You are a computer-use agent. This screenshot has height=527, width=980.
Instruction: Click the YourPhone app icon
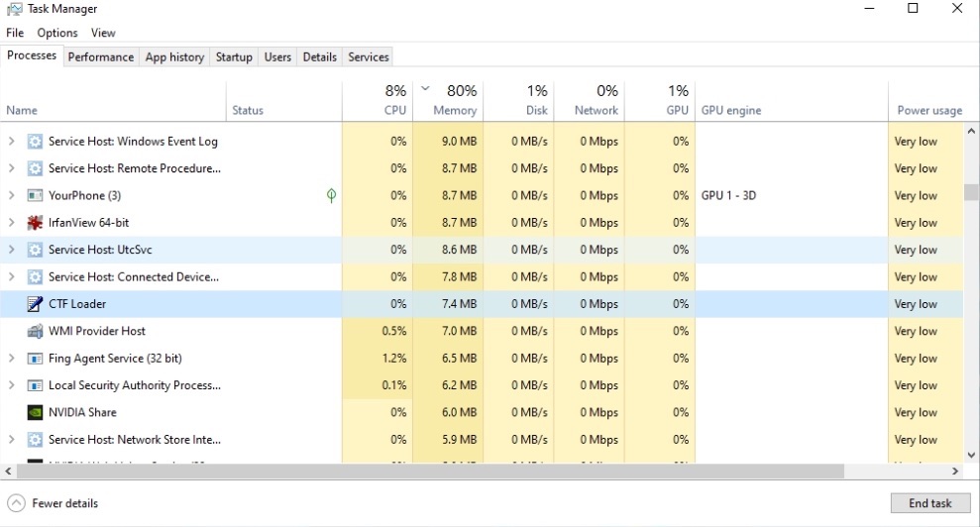coord(36,196)
